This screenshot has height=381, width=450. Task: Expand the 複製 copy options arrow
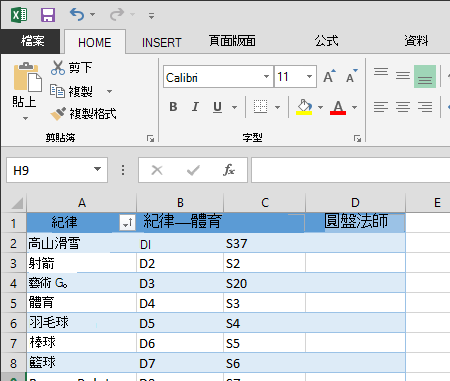tap(109, 91)
